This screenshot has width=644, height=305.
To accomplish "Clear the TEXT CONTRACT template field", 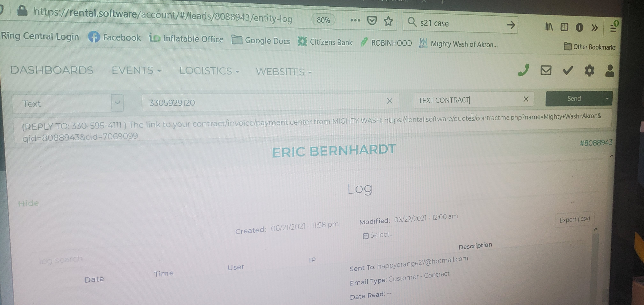I will (x=526, y=99).
